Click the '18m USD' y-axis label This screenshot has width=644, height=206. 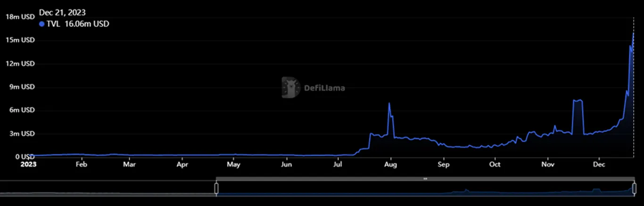[20, 17]
